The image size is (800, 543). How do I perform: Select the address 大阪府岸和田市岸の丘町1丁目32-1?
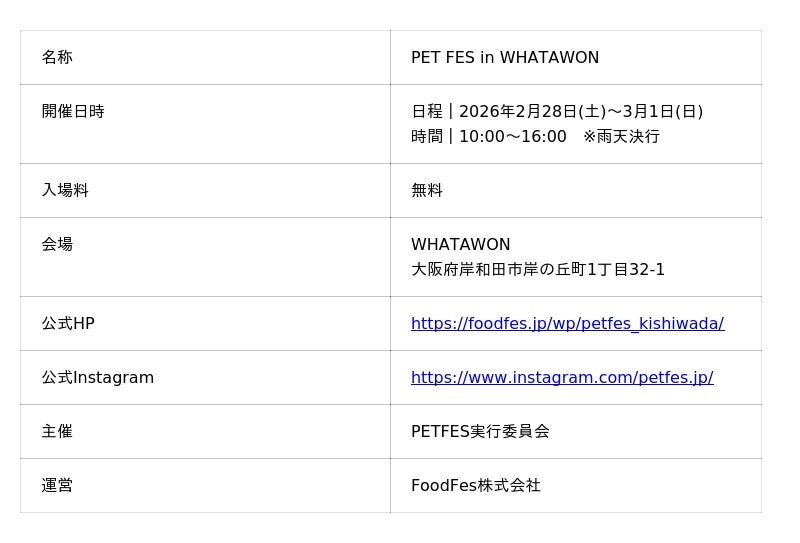(x=538, y=270)
